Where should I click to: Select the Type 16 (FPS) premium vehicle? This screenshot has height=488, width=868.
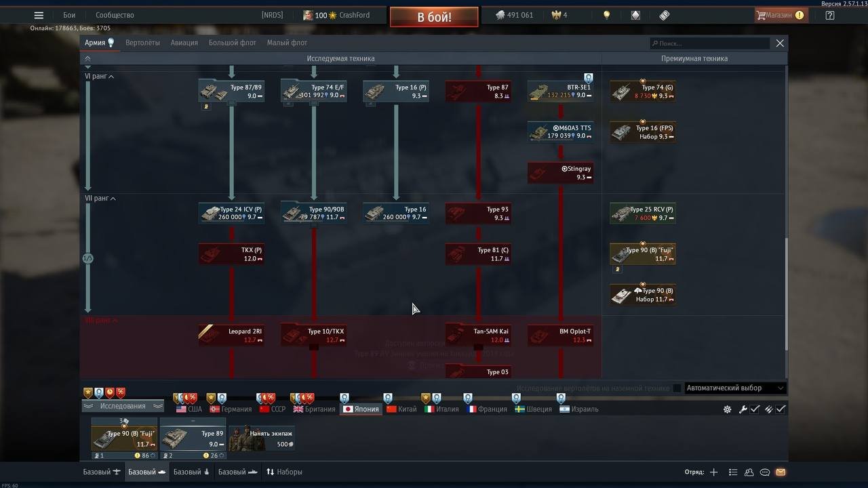click(643, 132)
